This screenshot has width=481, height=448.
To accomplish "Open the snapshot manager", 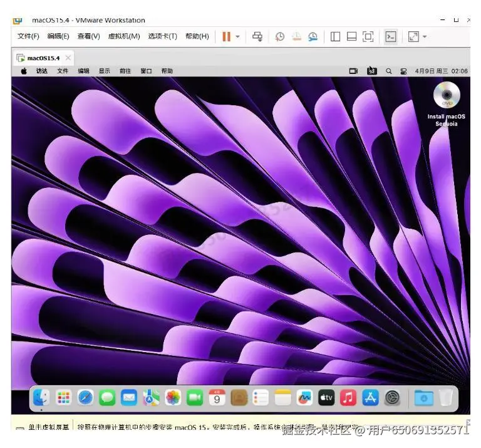I will (313, 36).
